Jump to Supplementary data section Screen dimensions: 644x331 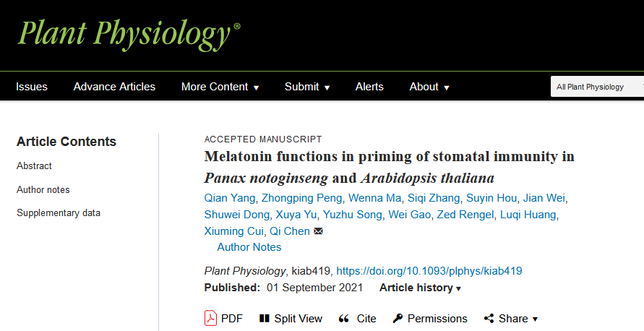[59, 212]
